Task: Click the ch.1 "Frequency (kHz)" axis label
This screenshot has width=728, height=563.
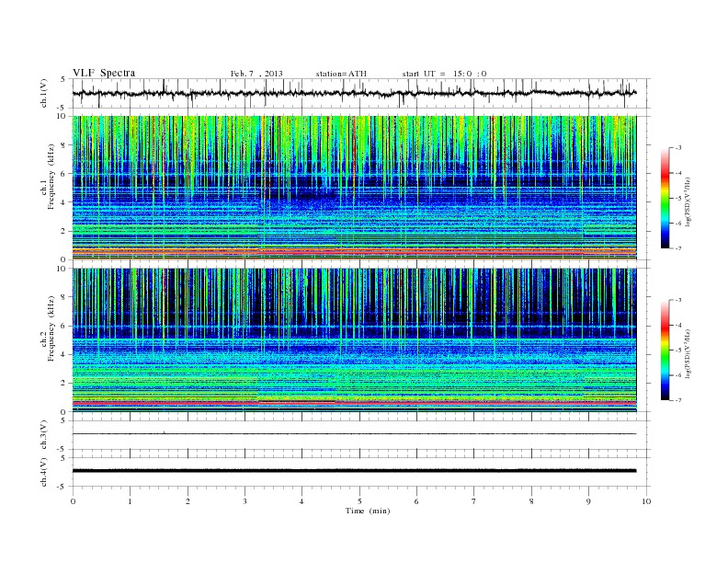Action: 51,177
